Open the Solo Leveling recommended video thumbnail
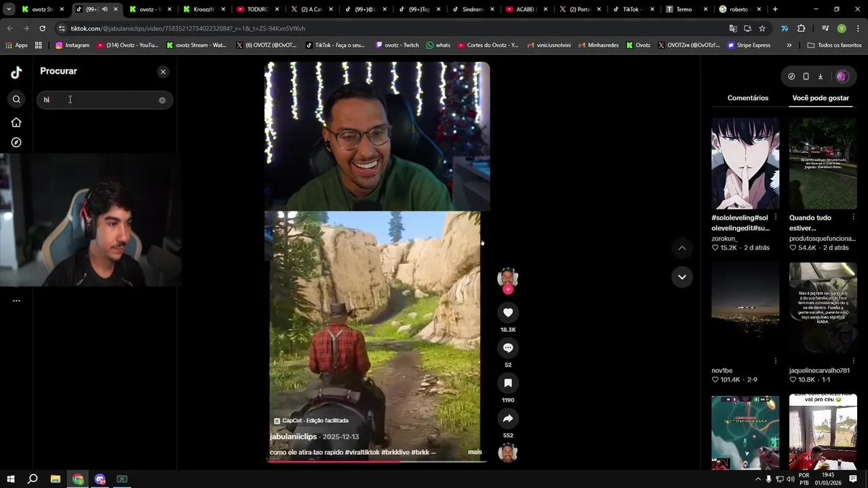Screen dimensions: 868x488 tap(745, 164)
